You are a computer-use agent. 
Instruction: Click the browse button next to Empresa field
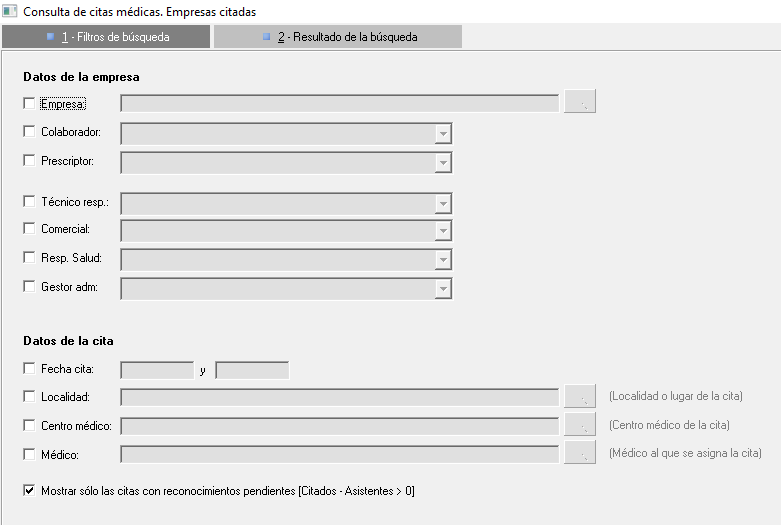click(x=579, y=102)
